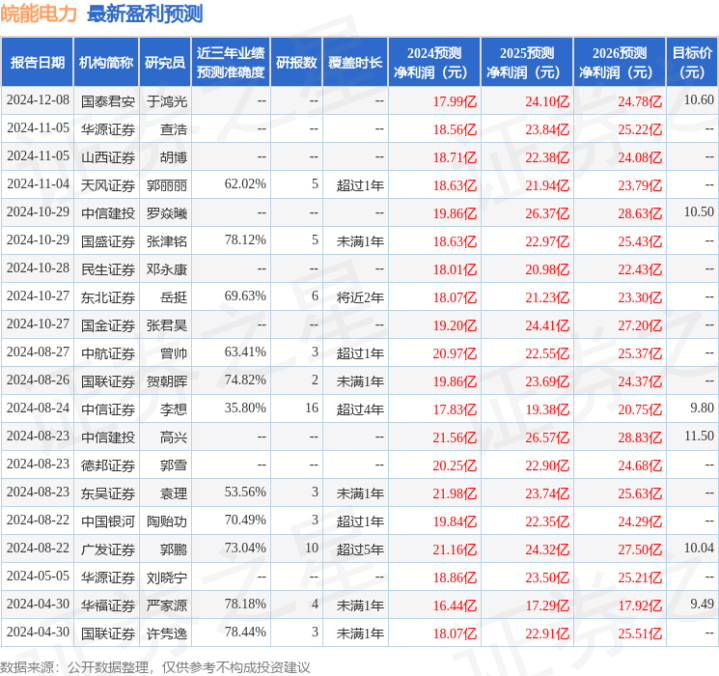Click the 最新盈利预测 heading
Screen dimensions: 719x676
coord(145,14)
